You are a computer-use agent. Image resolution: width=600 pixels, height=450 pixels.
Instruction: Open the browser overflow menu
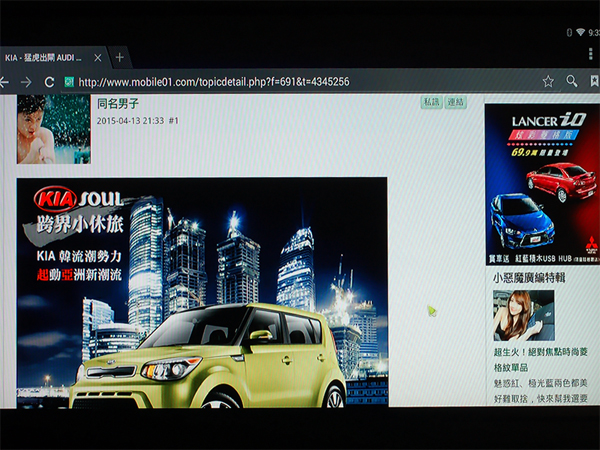[x=591, y=54]
